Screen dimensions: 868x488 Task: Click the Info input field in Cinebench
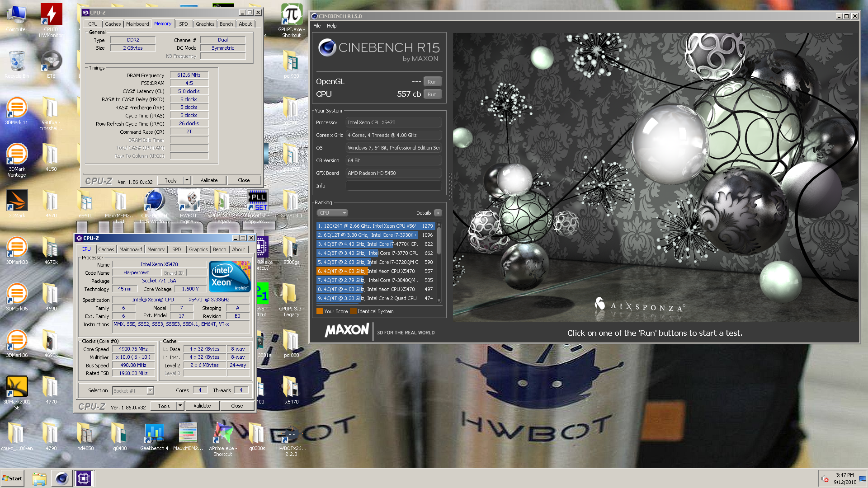coord(394,186)
